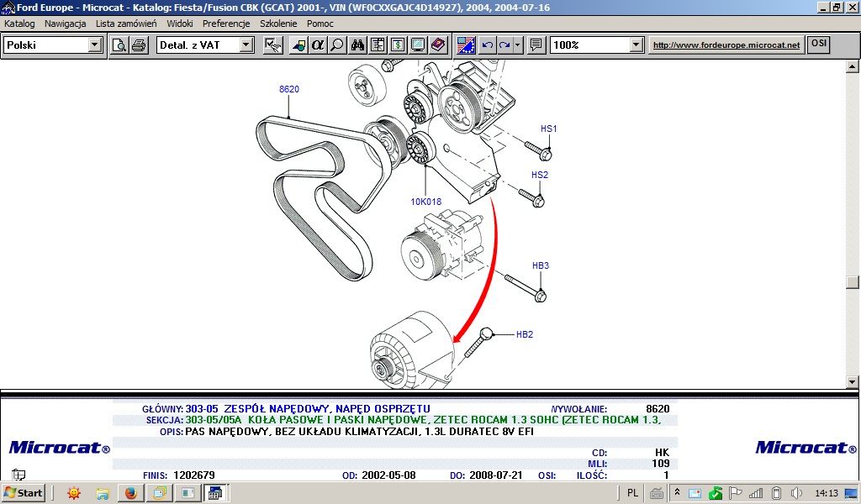Viewport: 861px width, 504px height.
Task: Click the battery power tray icon
Action: (x=776, y=493)
